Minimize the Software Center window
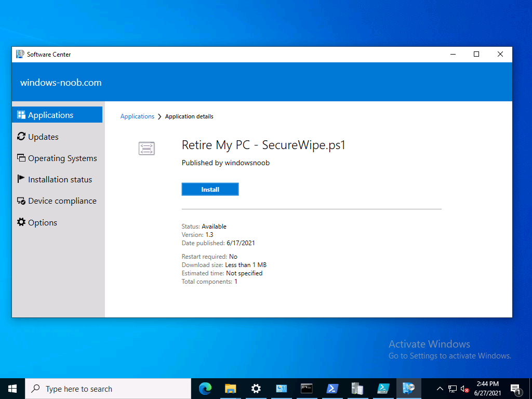 point(453,54)
